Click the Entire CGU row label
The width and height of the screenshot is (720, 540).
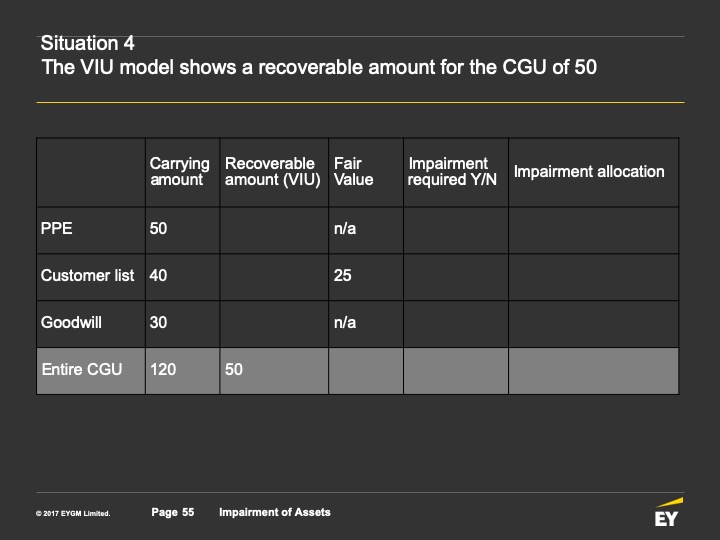[82, 369]
